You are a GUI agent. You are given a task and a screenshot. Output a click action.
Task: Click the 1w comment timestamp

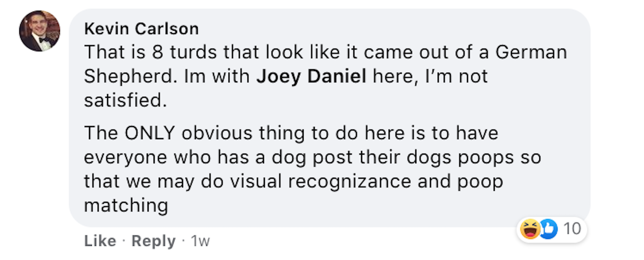click(200, 241)
